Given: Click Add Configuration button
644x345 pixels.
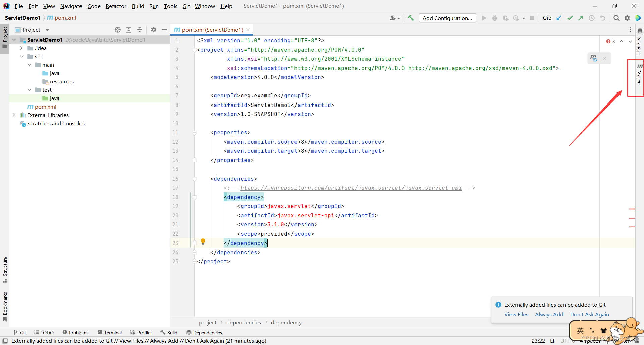Looking at the screenshot, I should (447, 18).
